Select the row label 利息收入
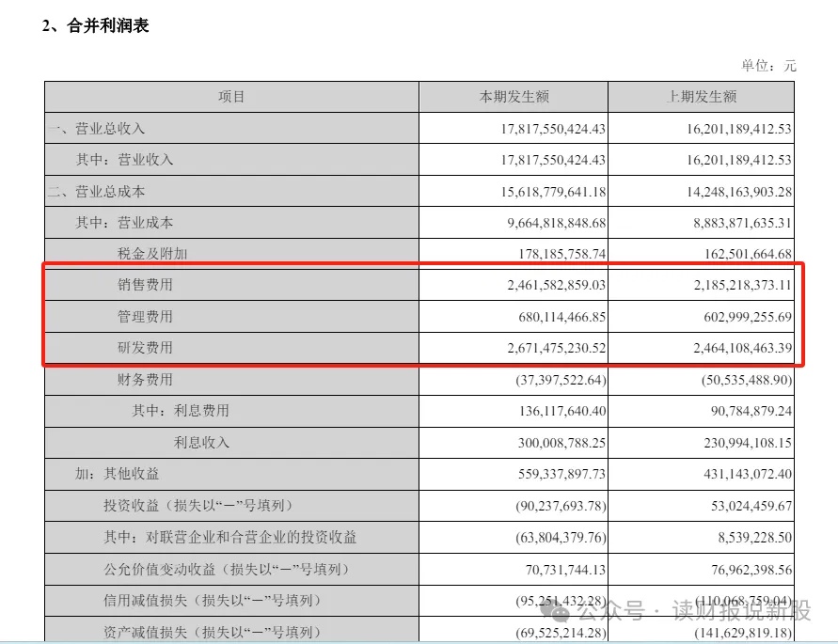This screenshot has width=838, height=644. (201, 443)
